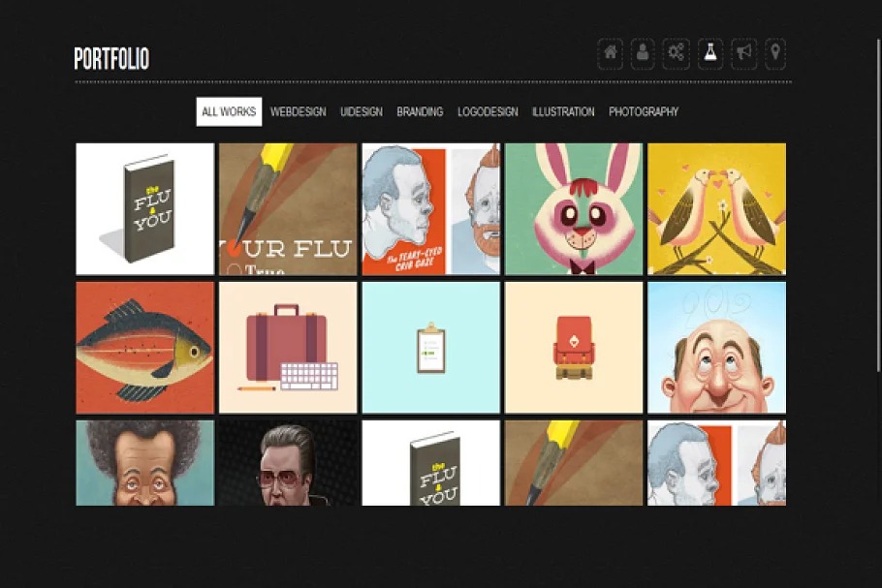Show Photography category works
Image resolution: width=882 pixels, height=588 pixels.
(x=644, y=111)
